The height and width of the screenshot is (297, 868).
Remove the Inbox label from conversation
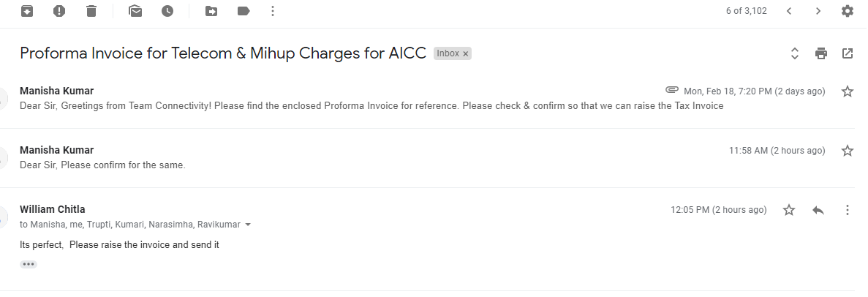[x=466, y=54]
